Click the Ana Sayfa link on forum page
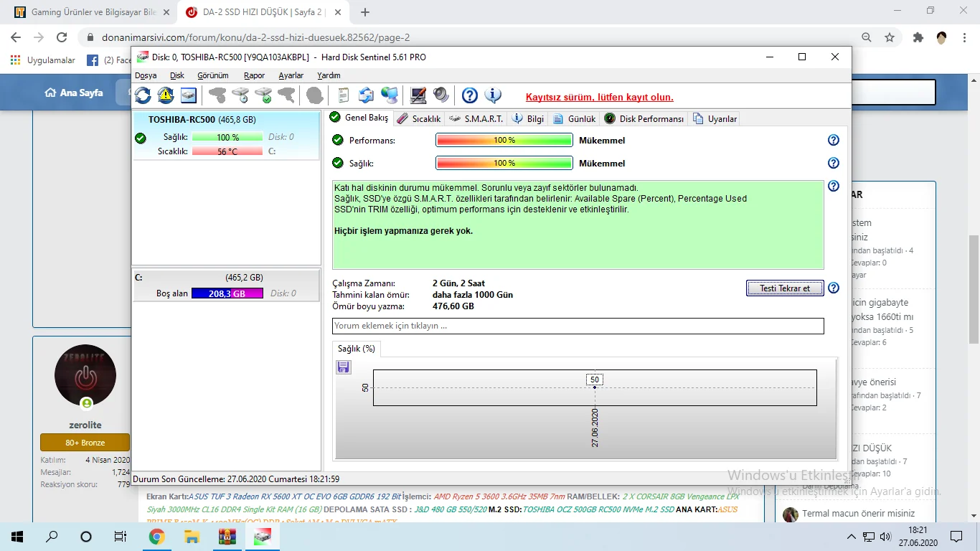The width and height of the screenshot is (980, 551). coord(74,93)
